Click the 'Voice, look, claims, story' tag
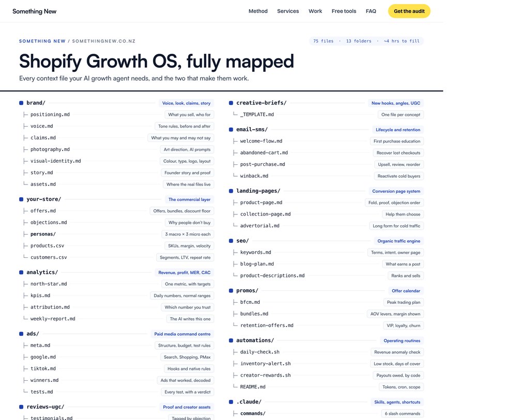 [x=186, y=103]
